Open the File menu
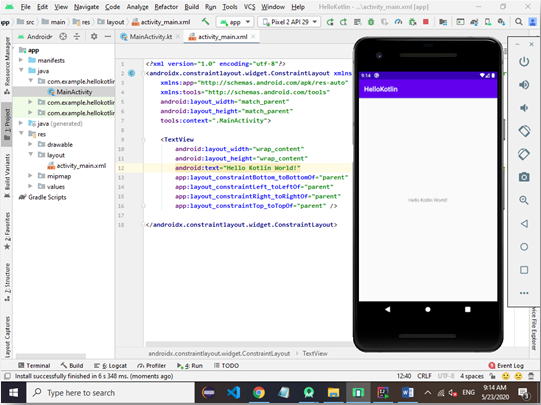The height and width of the screenshot is (405, 541). click(26, 7)
